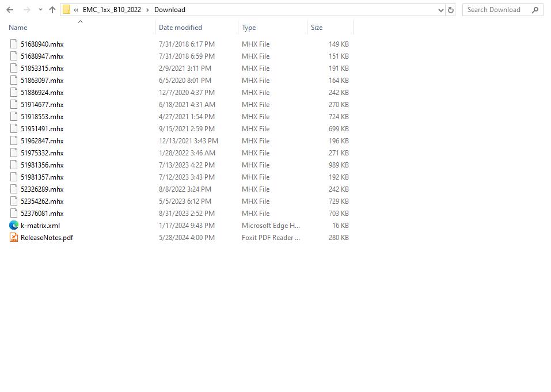Image resolution: width=551 pixels, height=392 pixels.
Task: Click file name text 51688940.mhx
Action: click(42, 44)
